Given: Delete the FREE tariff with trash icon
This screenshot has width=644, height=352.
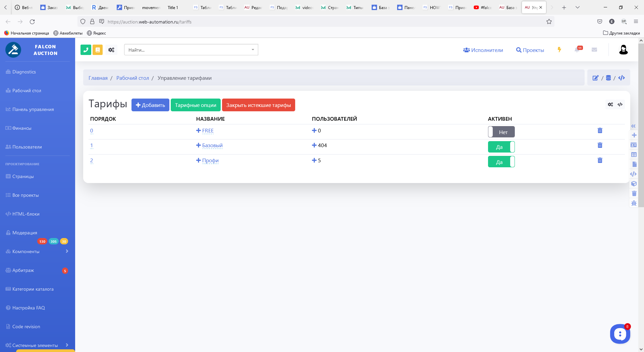Looking at the screenshot, I should (x=600, y=130).
